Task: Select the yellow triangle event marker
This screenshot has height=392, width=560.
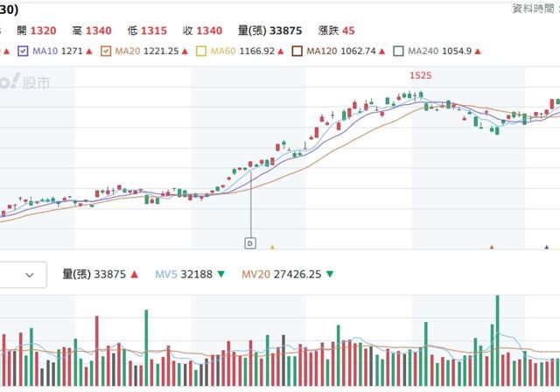Action: point(272,248)
